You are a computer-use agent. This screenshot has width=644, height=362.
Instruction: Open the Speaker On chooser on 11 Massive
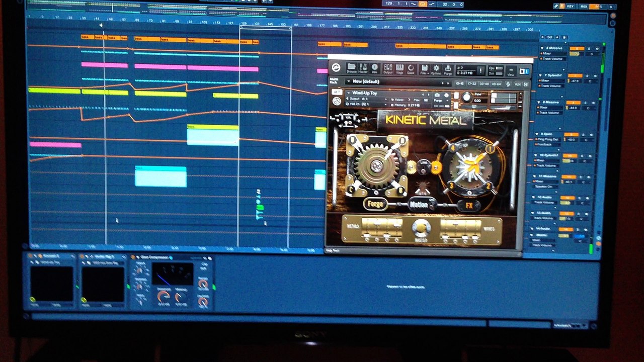544,187
